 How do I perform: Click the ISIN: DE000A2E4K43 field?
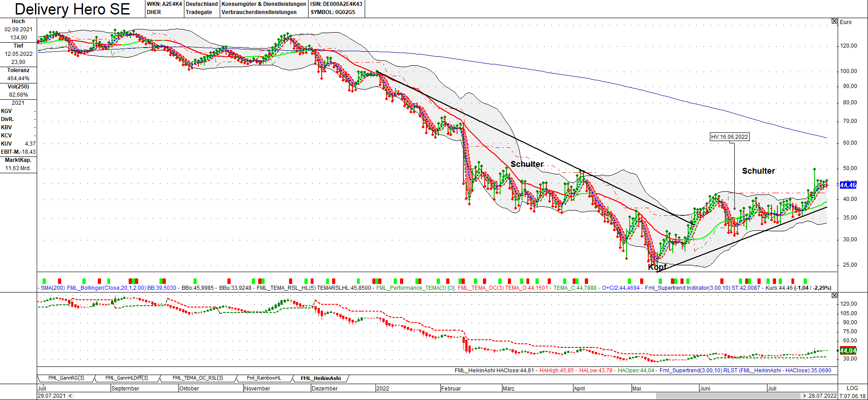pos(336,4)
